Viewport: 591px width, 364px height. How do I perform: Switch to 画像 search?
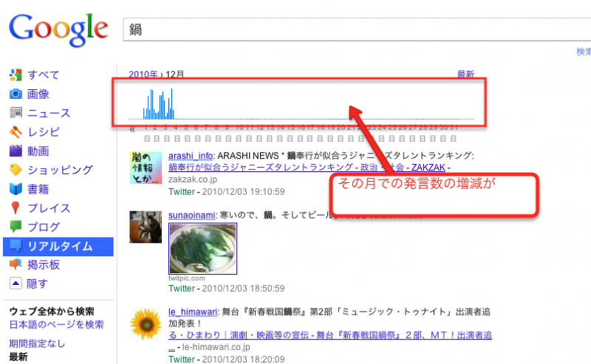pyautogui.click(x=38, y=94)
